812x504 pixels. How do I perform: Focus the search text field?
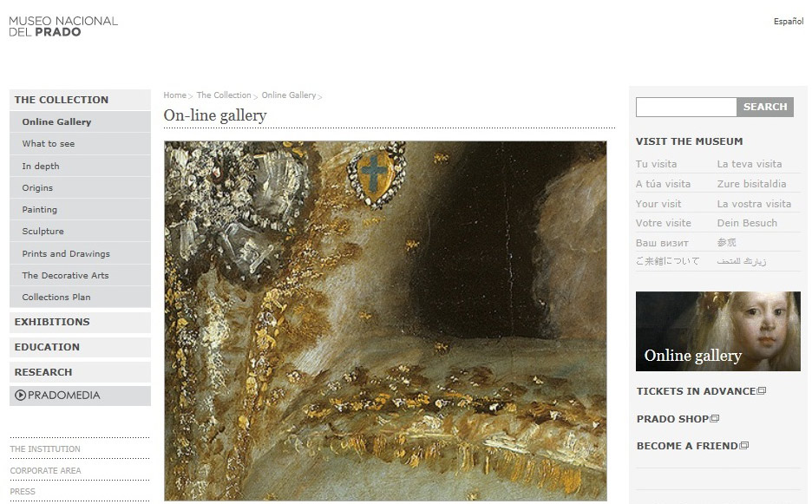click(x=686, y=107)
